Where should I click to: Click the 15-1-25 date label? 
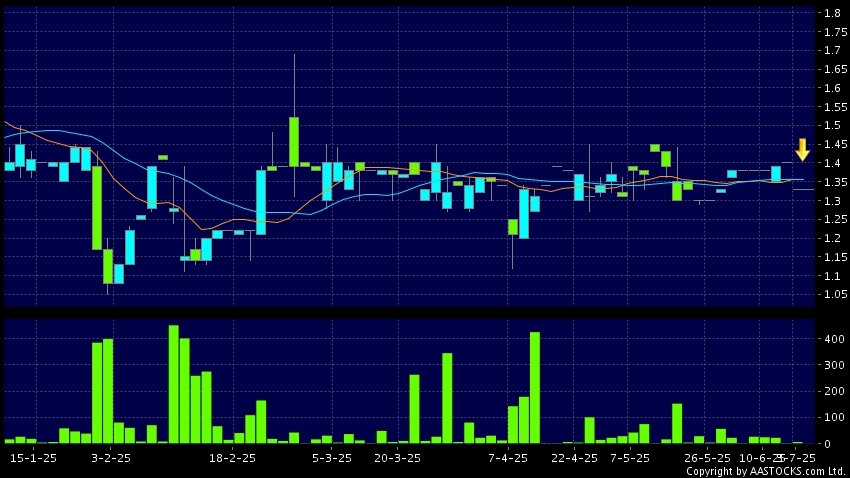[33, 458]
